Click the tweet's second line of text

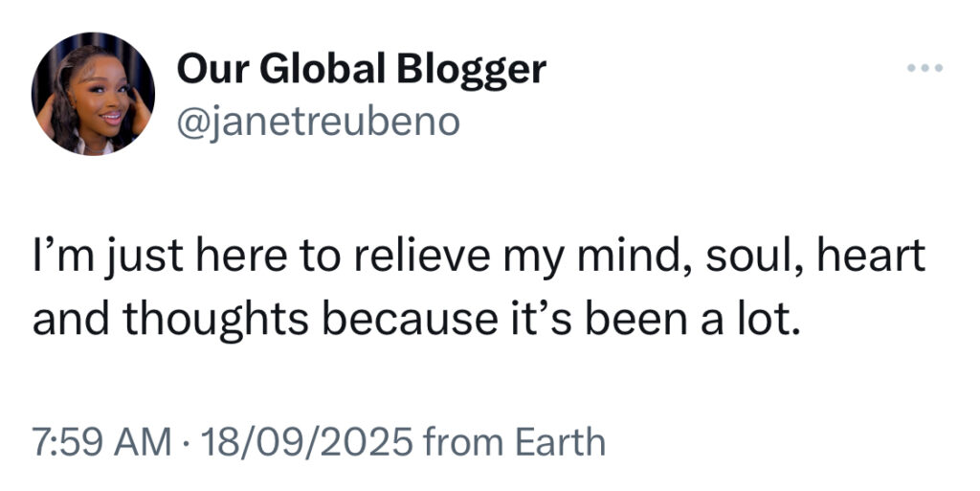coord(414,321)
